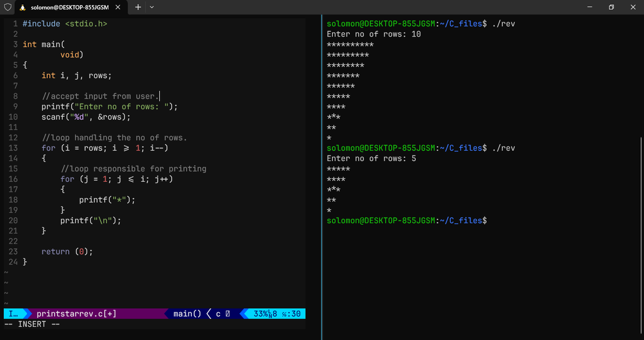Image resolution: width=644 pixels, height=340 pixels.
Task: Click the Linux penguin icon on the terminal tab
Action: point(22,8)
